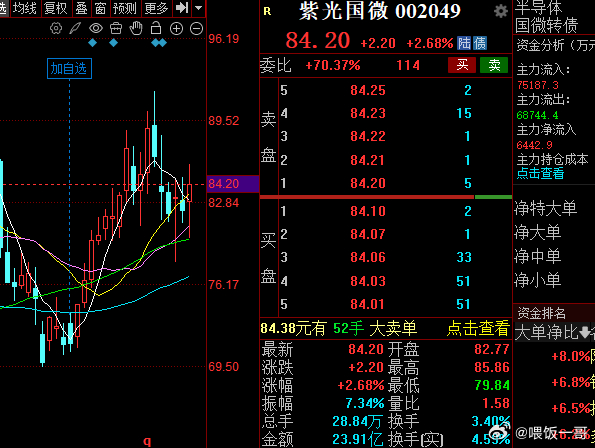595x448 pixels.
Task: Click the 债 badge
Action: [479, 43]
